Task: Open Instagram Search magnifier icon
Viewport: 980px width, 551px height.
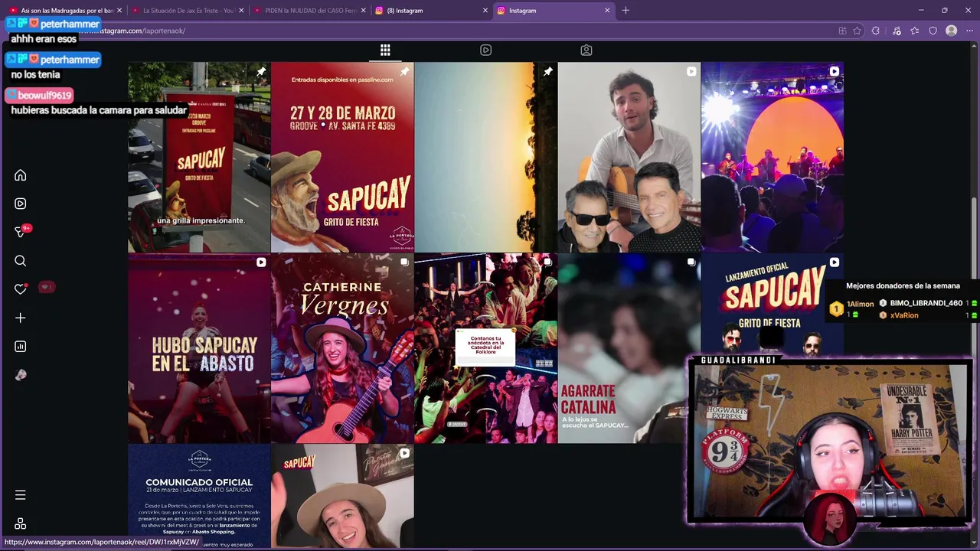Action: [21, 261]
